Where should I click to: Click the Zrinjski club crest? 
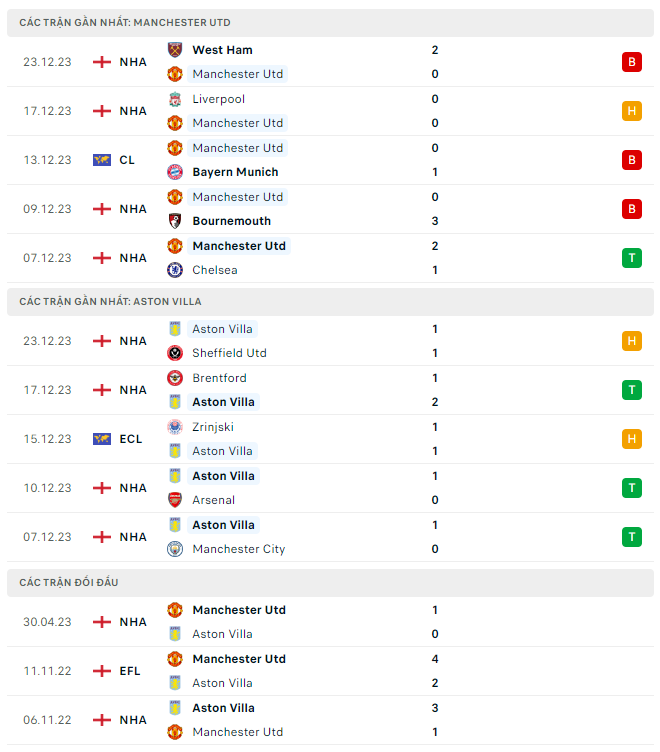[175, 427]
